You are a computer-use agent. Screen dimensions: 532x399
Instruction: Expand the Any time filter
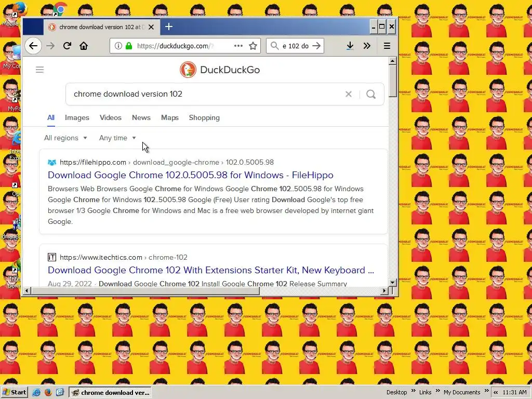(x=117, y=138)
